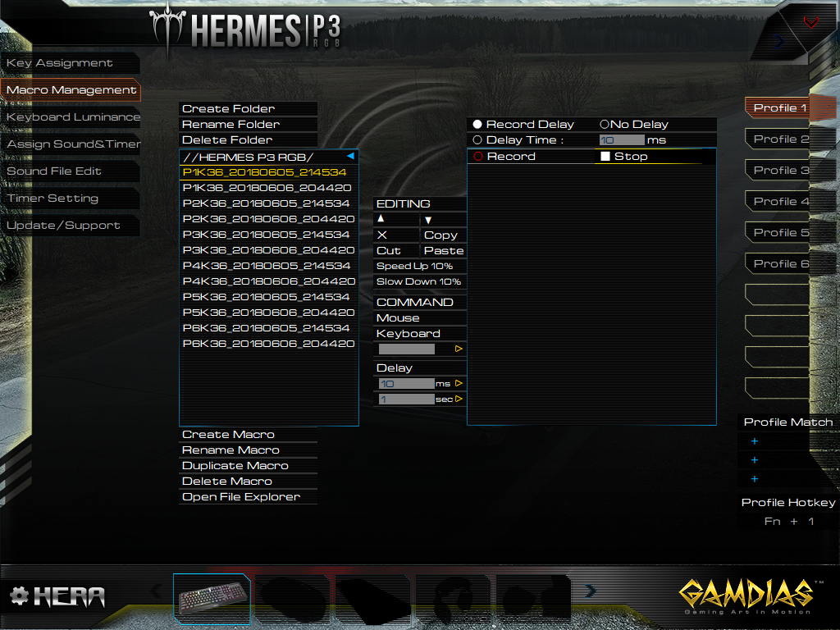Stop macro recording
The image size is (840, 630).
tap(624, 157)
